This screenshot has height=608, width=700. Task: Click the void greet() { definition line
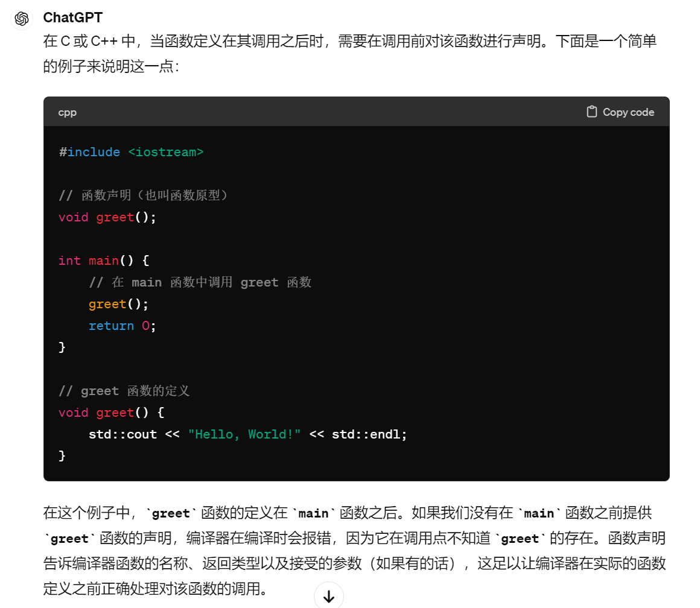click(x=112, y=413)
